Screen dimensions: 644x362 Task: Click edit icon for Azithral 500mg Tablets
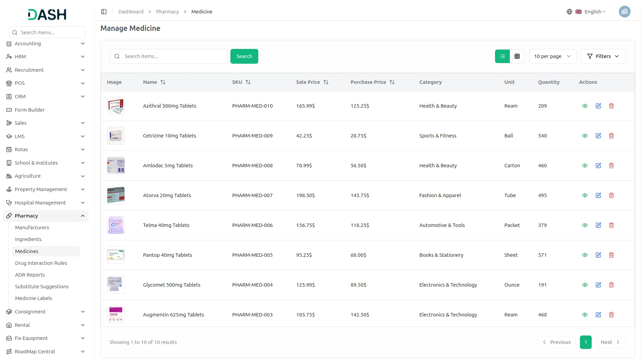pos(598,106)
